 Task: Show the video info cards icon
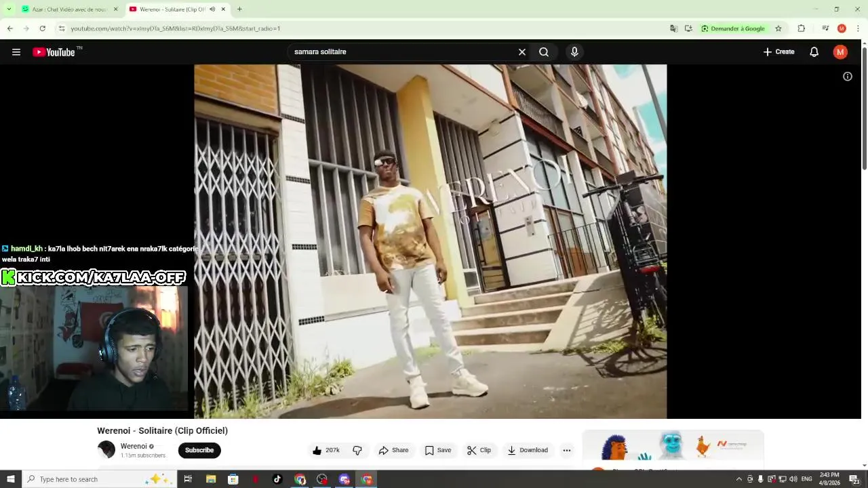point(848,77)
